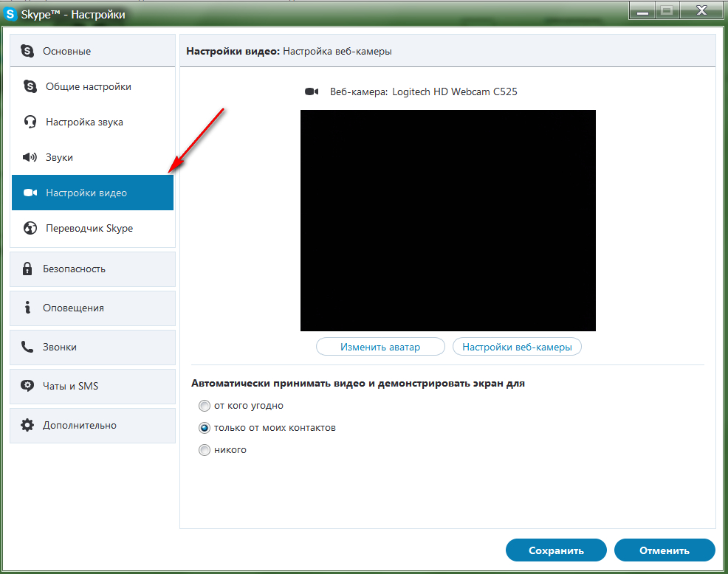Go to the Звуки settings page
Screen dimensions: 728x574
tap(92, 157)
